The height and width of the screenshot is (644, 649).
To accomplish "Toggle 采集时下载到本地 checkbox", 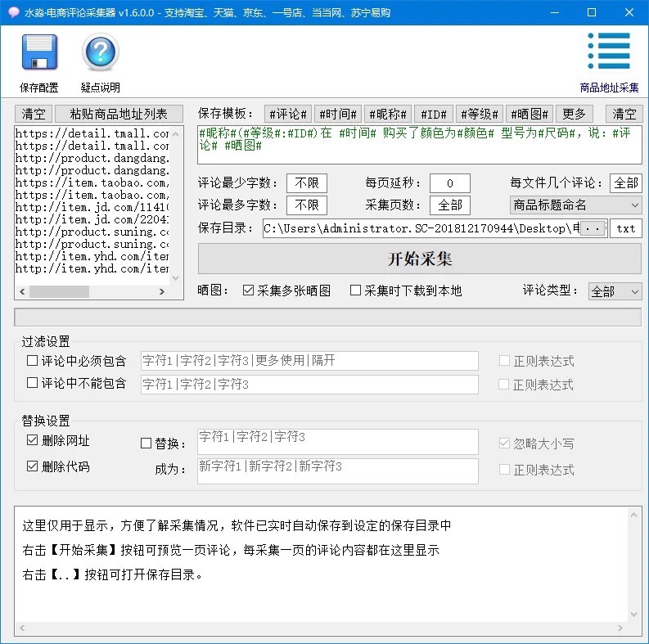I will point(356,290).
